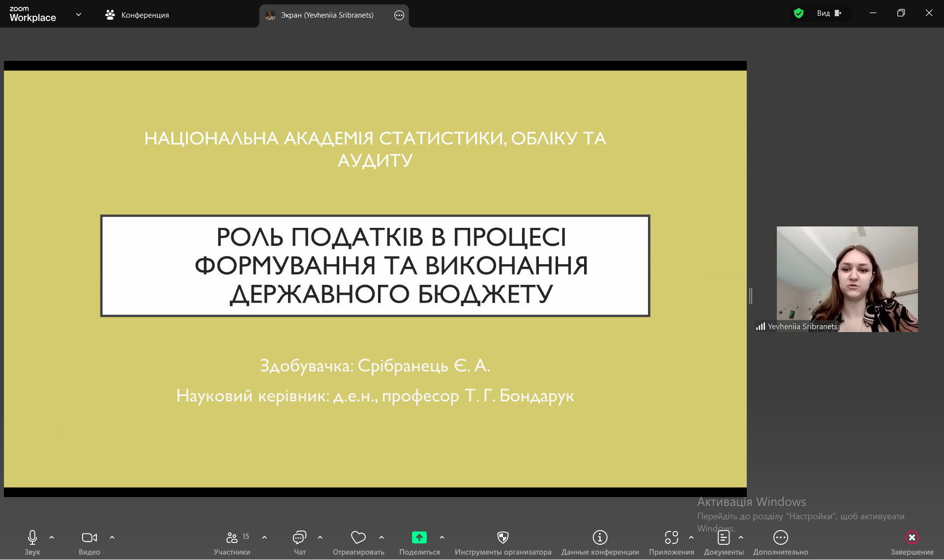Open the Chat panel icon
Image resolution: width=944 pixels, height=560 pixels.
(299, 537)
